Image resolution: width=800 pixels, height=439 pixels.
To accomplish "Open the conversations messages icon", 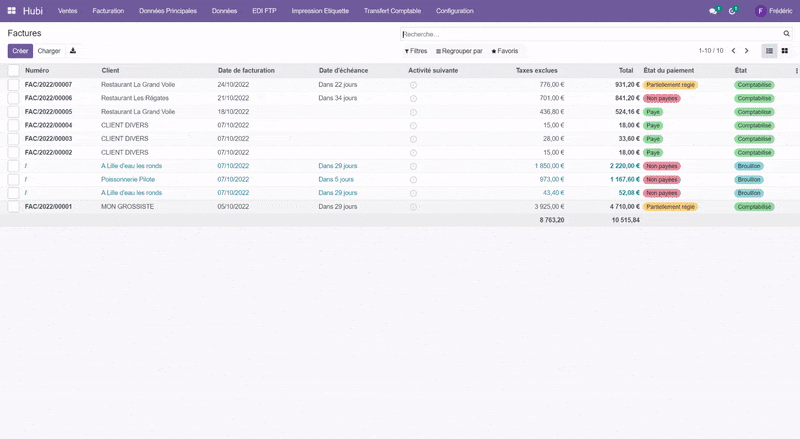I will pos(713,11).
